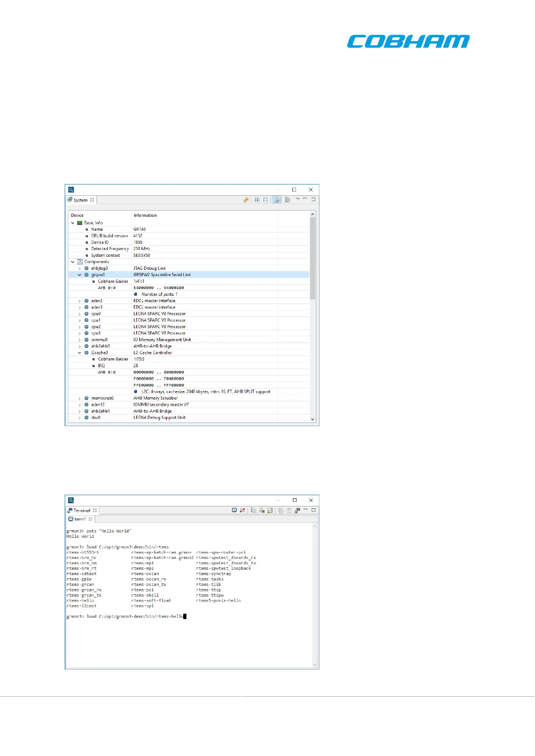Click the green Basic Info board icon
This screenshot has height=756, width=535.
tap(80, 223)
